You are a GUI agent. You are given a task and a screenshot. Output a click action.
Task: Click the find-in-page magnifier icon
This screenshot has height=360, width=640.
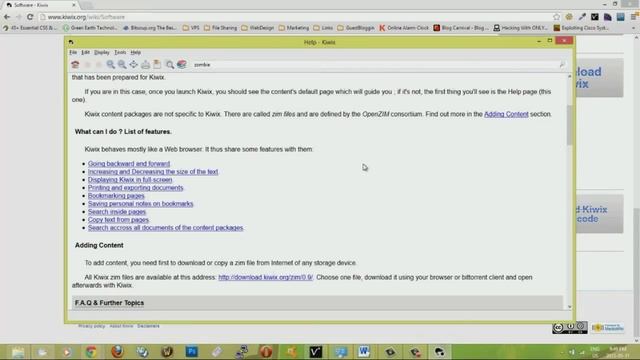click(170, 64)
